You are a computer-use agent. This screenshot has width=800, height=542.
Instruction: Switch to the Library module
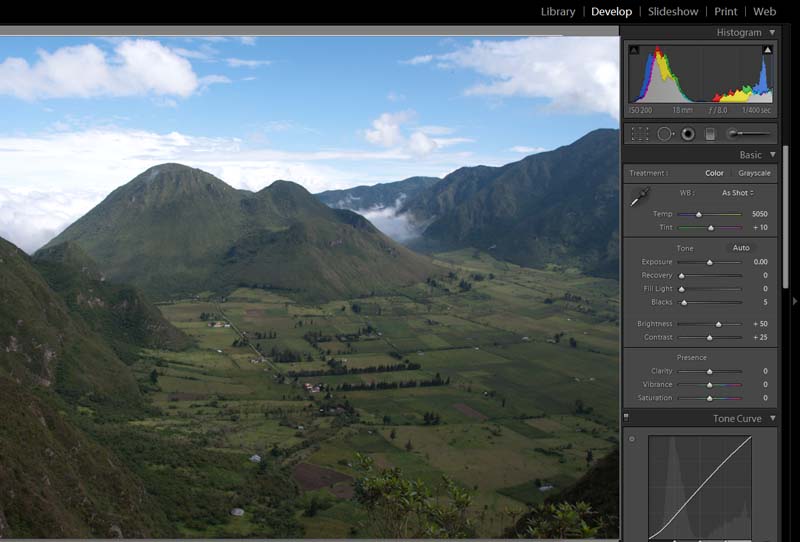[558, 11]
